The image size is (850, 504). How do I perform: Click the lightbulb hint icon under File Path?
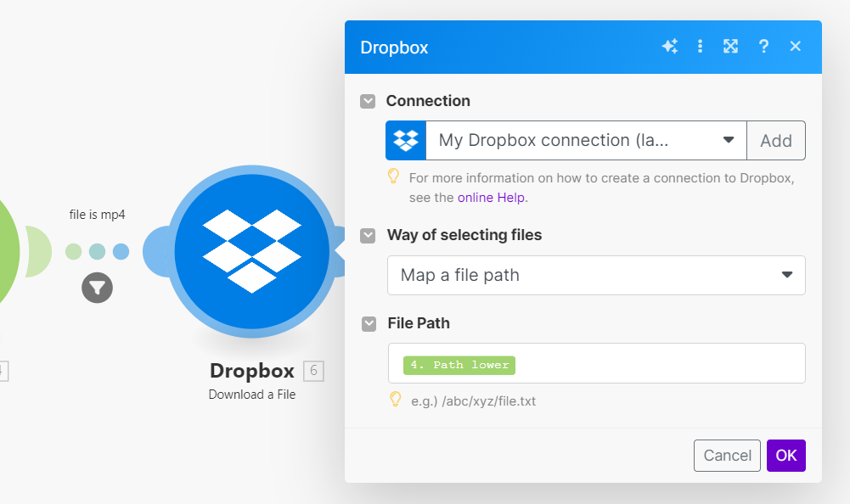point(396,400)
